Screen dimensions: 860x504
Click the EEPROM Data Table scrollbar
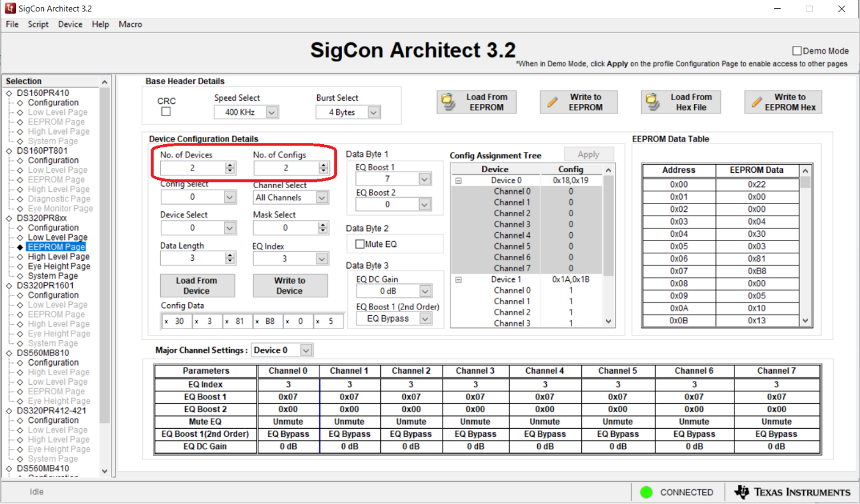pyautogui.click(x=805, y=245)
